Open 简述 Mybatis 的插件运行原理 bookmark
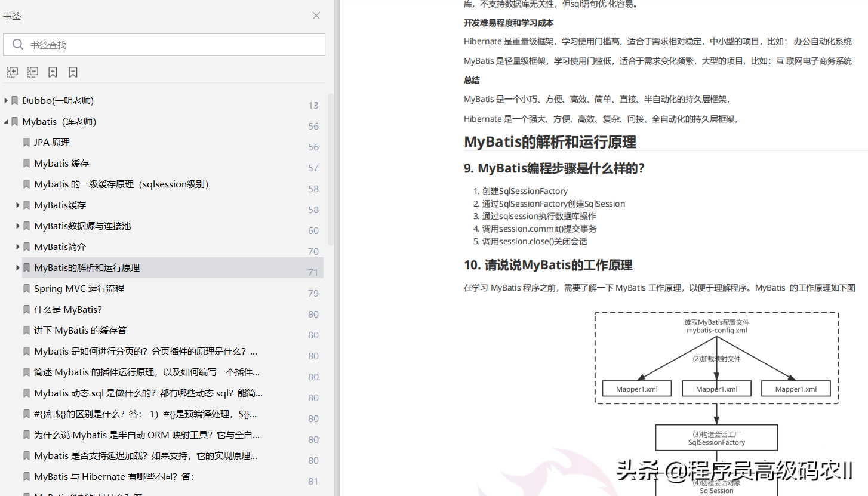This screenshot has height=496, width=868. tap(147, 372)
